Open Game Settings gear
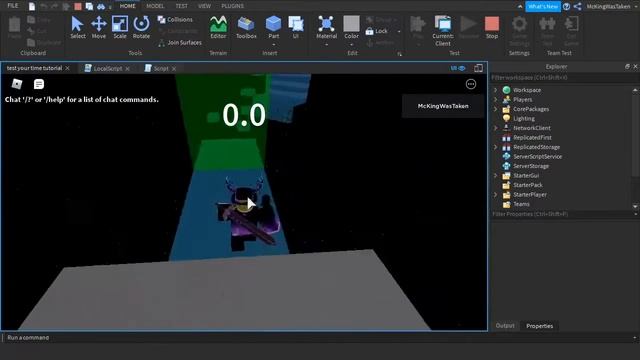640x360 pixels. click(x=519, y=31)
